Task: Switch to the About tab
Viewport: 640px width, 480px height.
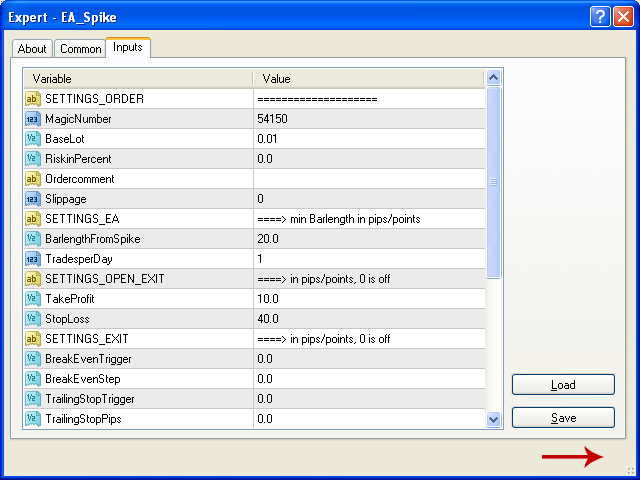Action: click(x=32, y=49)
